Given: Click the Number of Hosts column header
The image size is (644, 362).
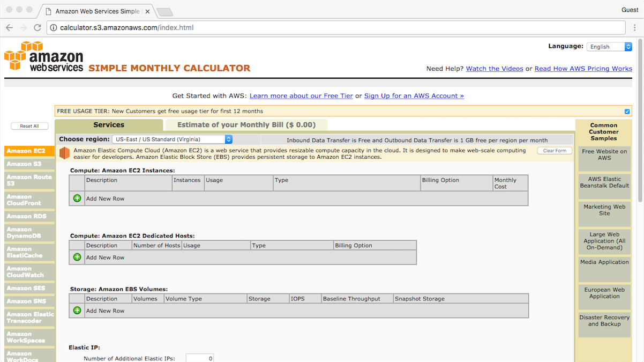Looking at the screenshot, I should [157, 246].
